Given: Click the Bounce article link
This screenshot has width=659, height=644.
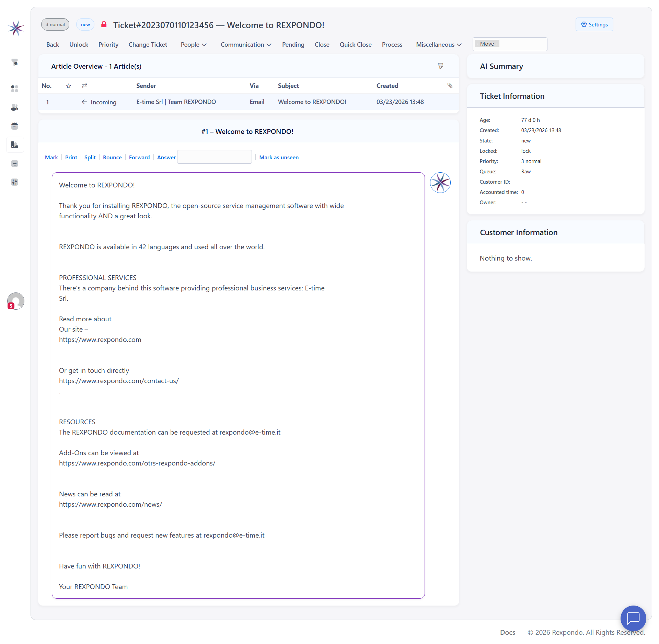Looking at the screenshot, I should point(112,157).
